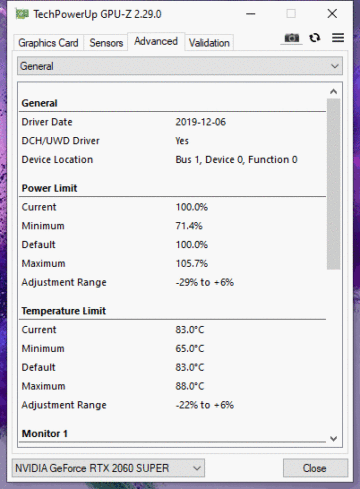Image resolution: width=360 pixels, height=489 pixels.
Task: Close the window with the X
Action: click(x=332, y=14)
